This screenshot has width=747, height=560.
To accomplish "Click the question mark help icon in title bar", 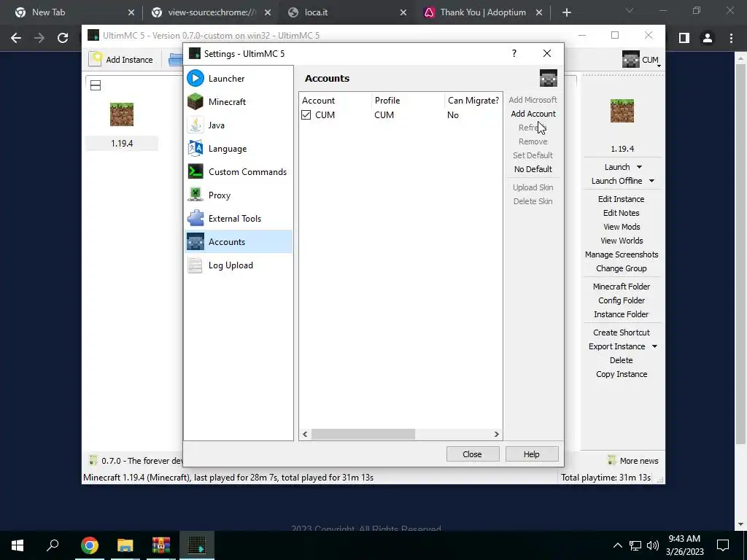I will 514,53.
